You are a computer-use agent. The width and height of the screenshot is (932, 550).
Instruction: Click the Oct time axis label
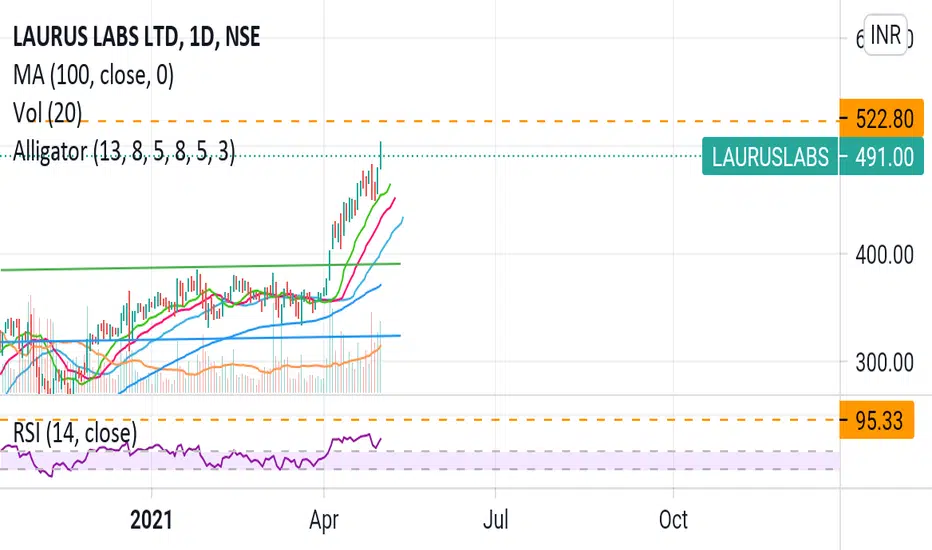pos(673,520)
